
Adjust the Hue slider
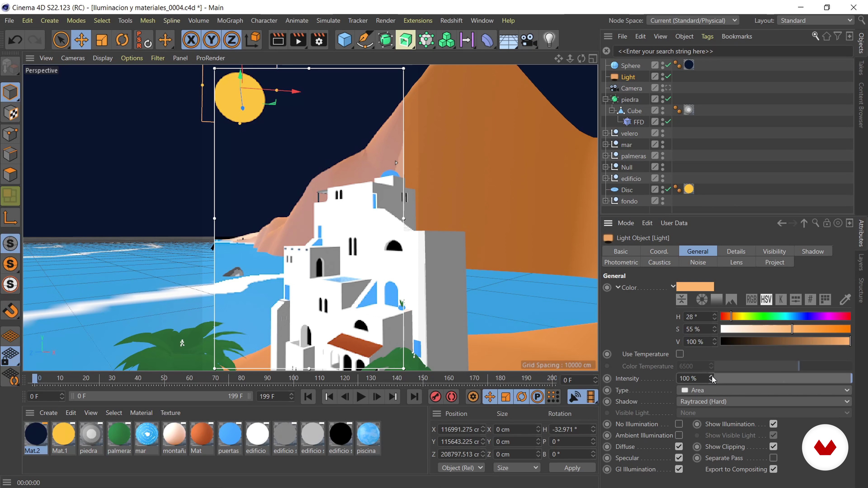[785, 316]
